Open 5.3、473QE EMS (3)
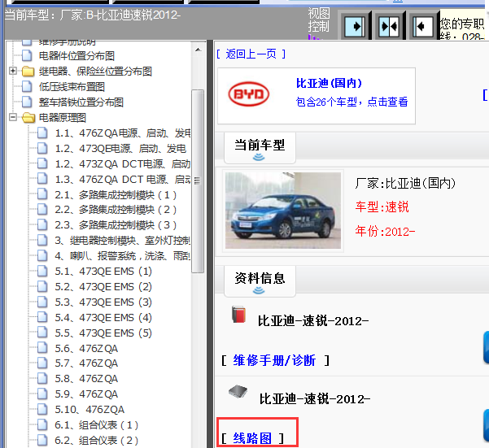 tap(103, 302)
